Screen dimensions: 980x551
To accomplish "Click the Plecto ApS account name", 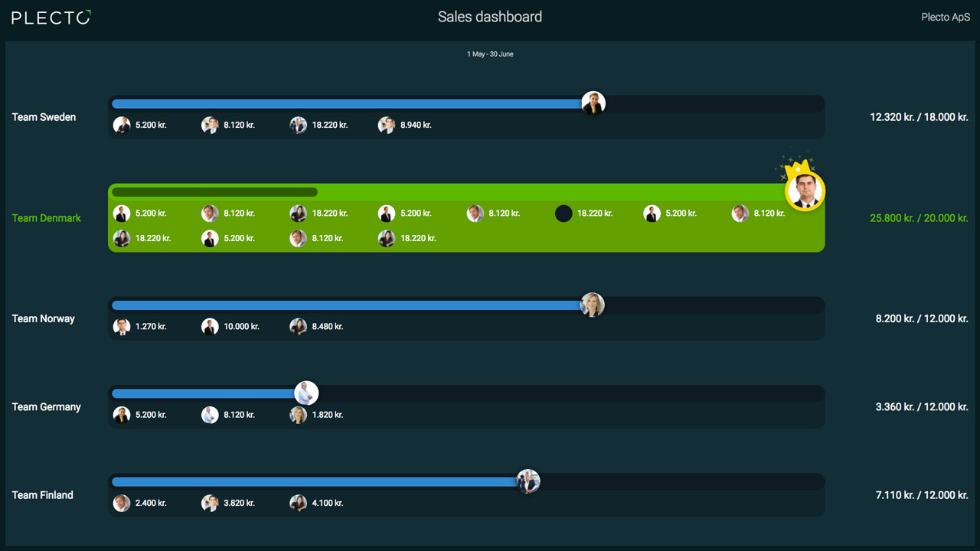I will coord(946,17).
